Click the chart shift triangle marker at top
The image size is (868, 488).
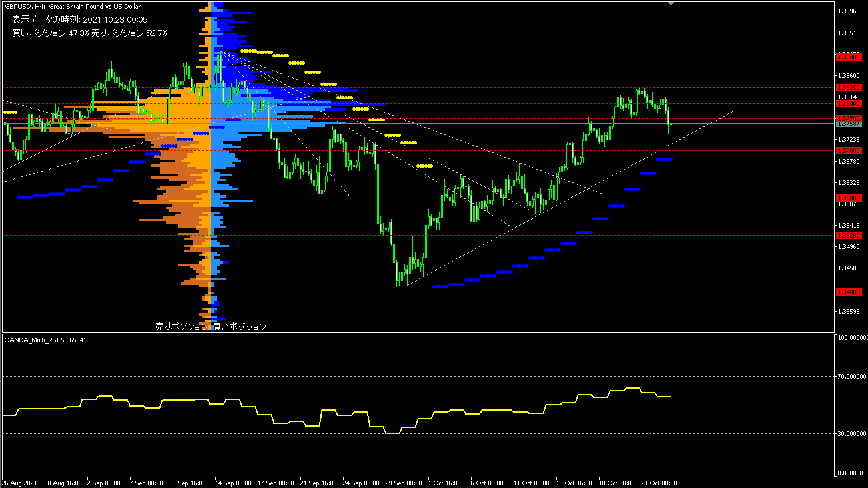pyautogui.click(x=671, y=3)
